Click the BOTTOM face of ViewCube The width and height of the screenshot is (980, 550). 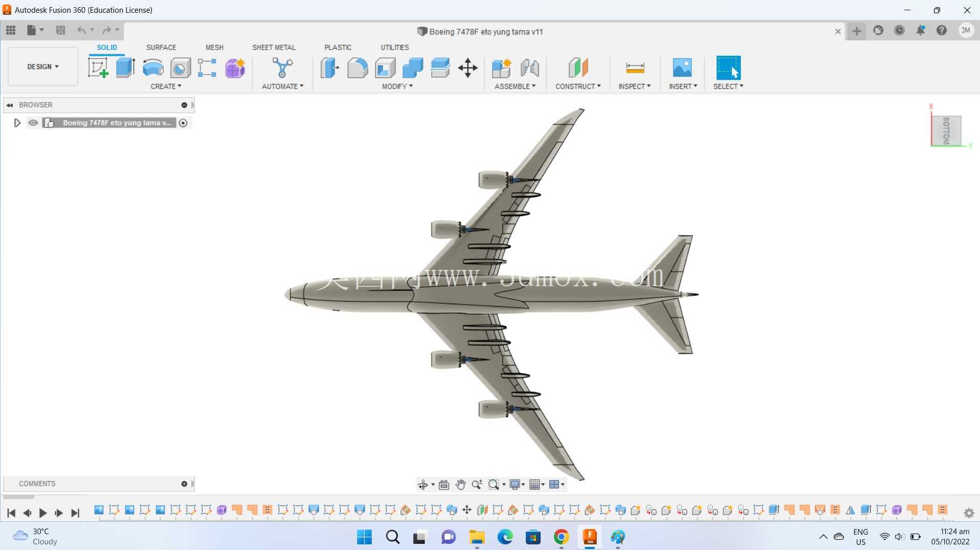pyautogui.click(x=946, y=131)
